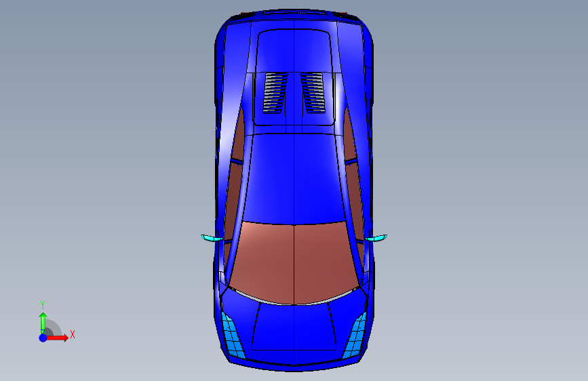Select the left cyan side mirror
The height and width of the screenshot is (381, 588).
tap(212, 238)
